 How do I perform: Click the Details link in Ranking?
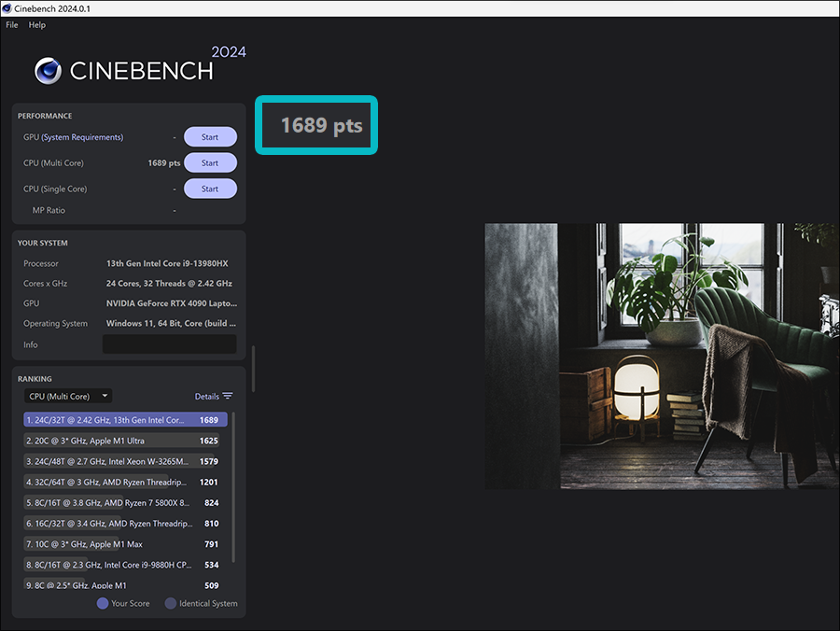click(207, 397)
